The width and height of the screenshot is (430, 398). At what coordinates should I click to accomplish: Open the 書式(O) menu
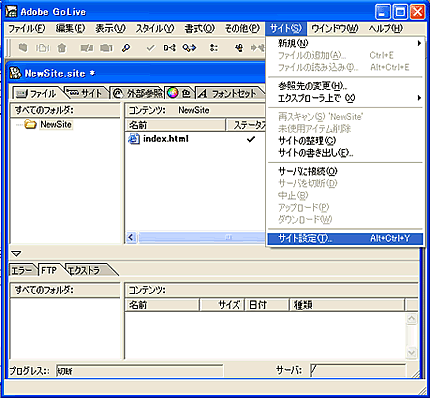coord(199,29)
